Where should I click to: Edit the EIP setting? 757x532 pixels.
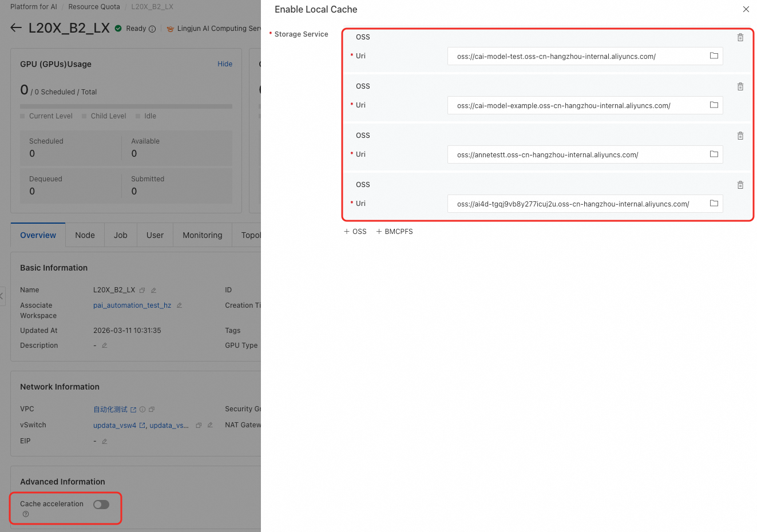pos(104,442)
